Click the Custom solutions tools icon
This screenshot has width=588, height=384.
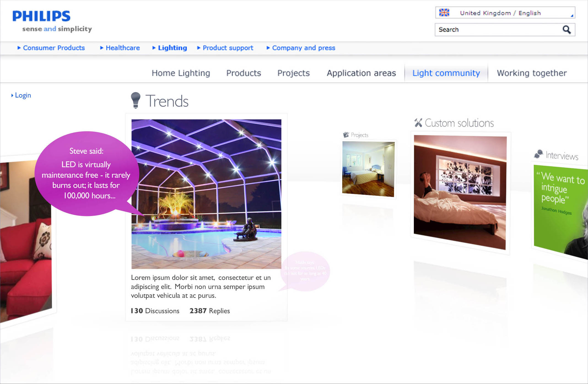(x=418, y=123)
